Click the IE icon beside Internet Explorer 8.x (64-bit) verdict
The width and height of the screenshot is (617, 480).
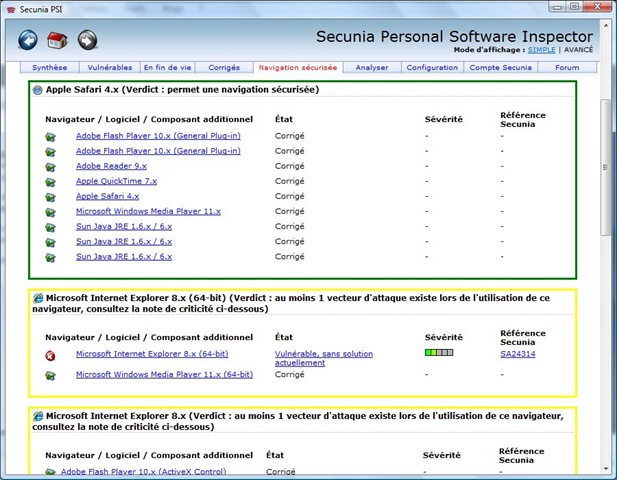[38, 298]
